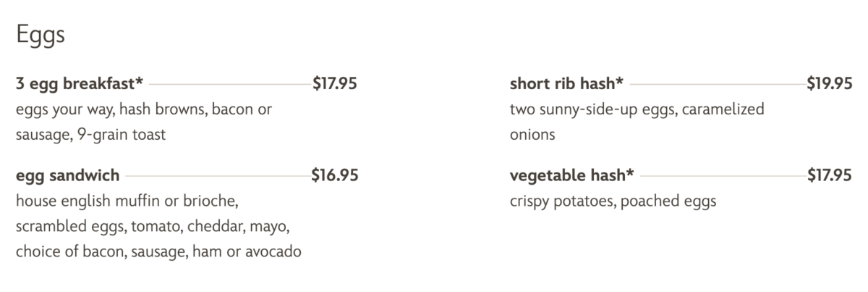Click the $17.95 price for 3 egg breakfast
This screenshot has width=868, height=292.
tap(334, 84)
